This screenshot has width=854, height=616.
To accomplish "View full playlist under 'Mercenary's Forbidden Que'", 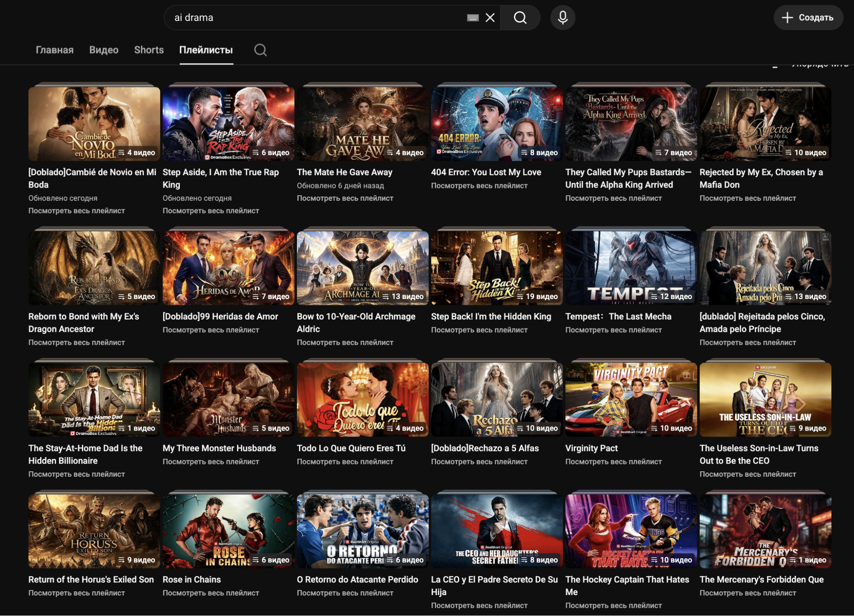I will (x=748, y=593).
